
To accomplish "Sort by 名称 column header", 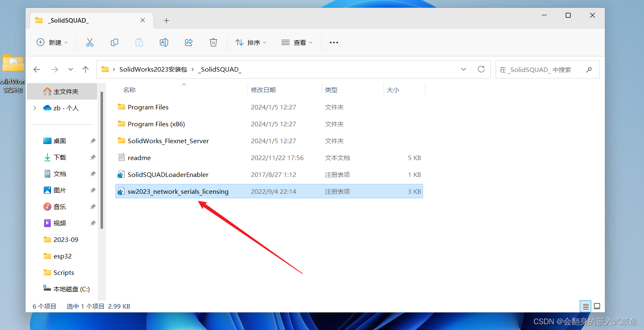I will click(129, 90).
